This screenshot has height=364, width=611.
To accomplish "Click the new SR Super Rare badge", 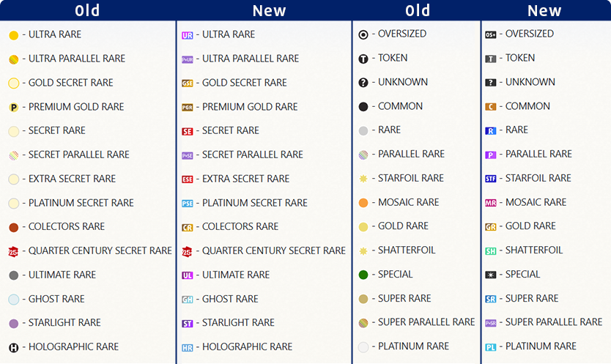I will point(491,299).
